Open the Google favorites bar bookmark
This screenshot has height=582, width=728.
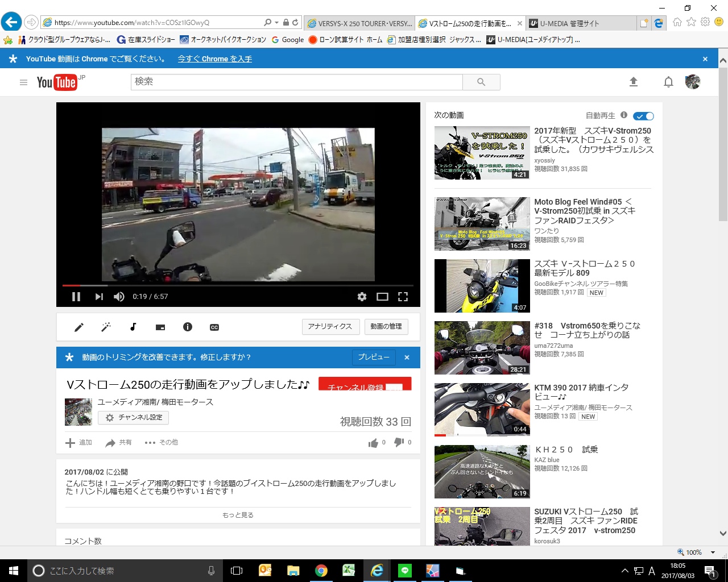click(x=288, y=40)
